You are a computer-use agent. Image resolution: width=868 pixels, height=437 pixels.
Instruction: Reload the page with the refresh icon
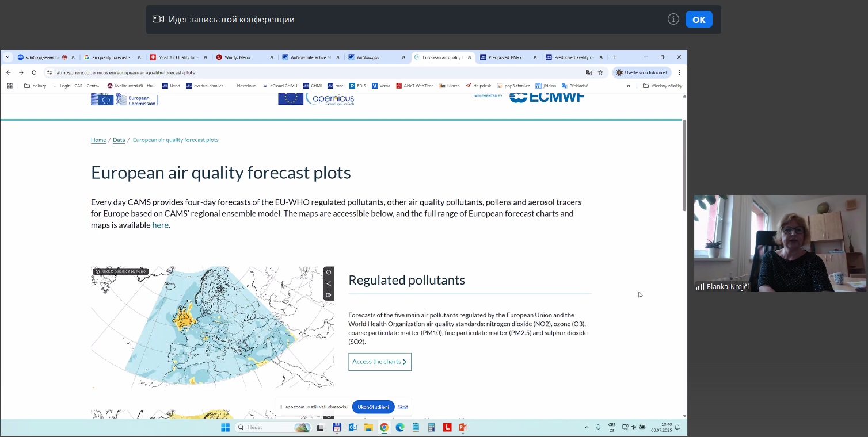[x=34, y=72]
